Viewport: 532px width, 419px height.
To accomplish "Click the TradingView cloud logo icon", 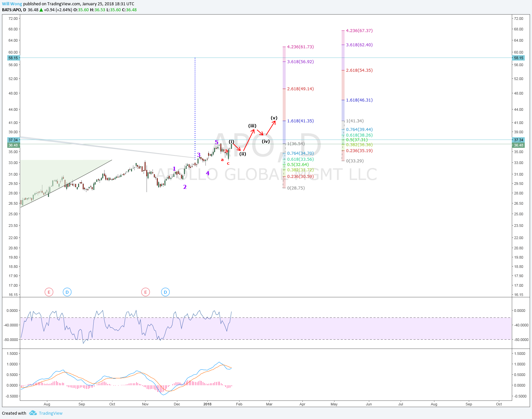I will click(x=33, y=413).
